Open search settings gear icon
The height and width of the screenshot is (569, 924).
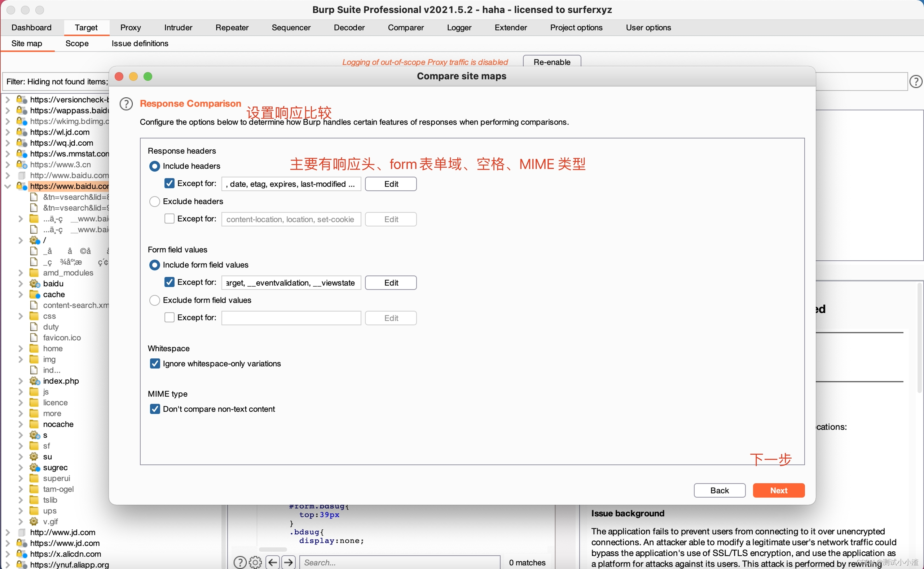255,562
